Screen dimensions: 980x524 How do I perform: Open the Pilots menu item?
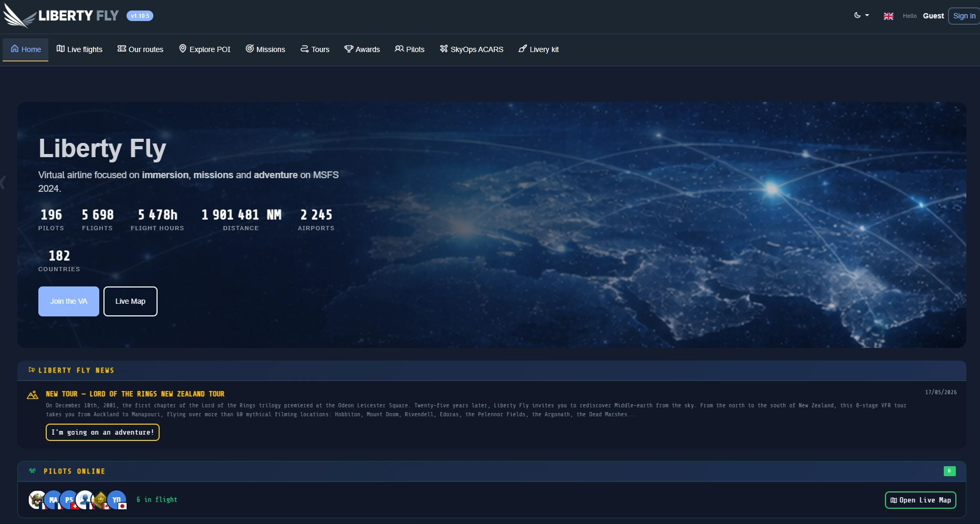(x=410, y=49)
